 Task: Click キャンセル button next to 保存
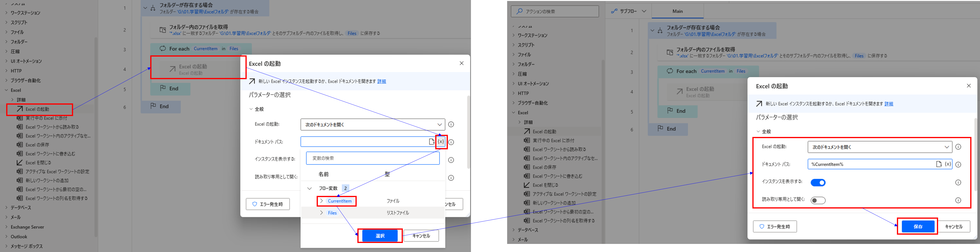pyautogui.click(x=953, y=227)
